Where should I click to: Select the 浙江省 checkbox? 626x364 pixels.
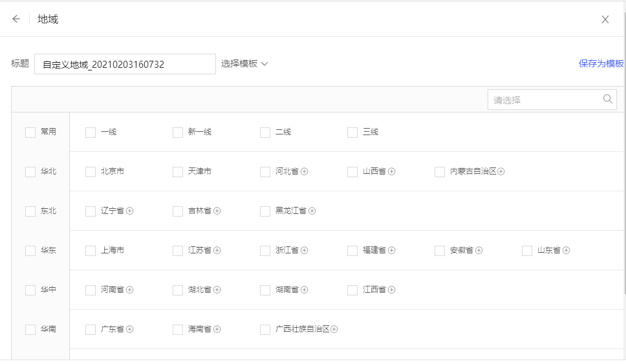[x=265, y=251]
